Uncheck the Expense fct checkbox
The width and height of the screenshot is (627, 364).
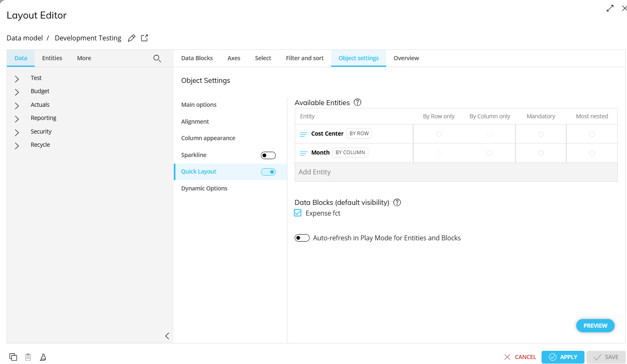click(298, 213)
